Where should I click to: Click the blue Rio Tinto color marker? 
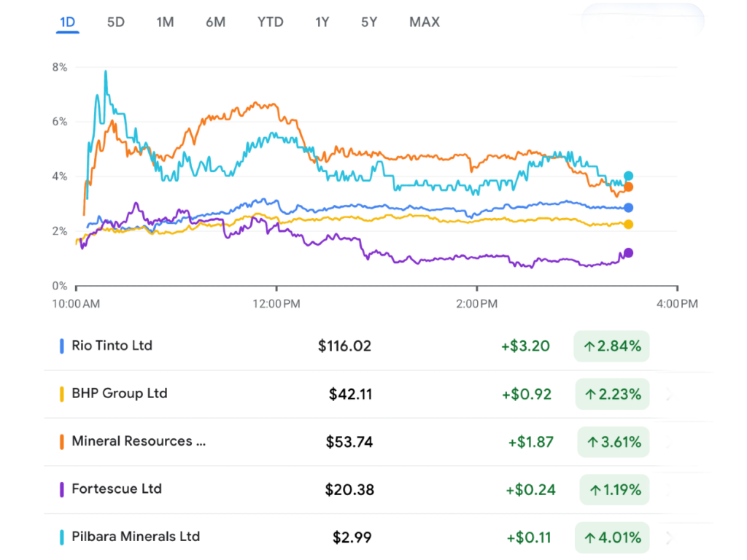pos(61,346)
